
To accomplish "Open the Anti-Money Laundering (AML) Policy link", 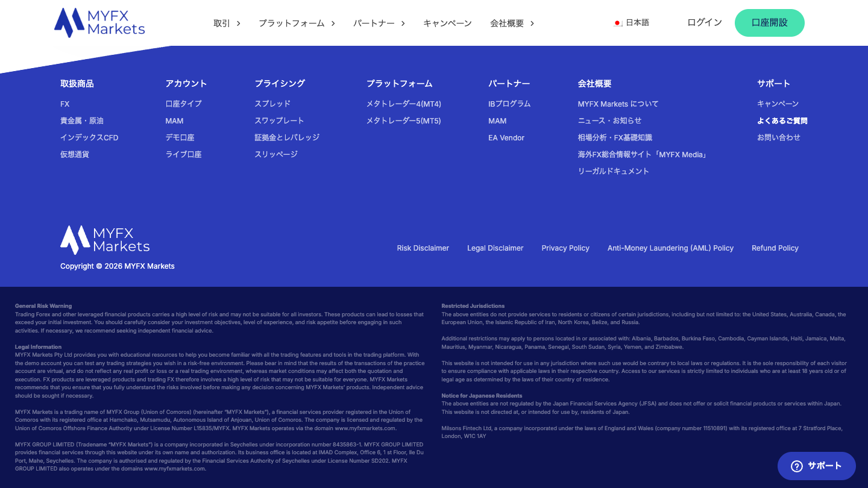I will [671, 248].
